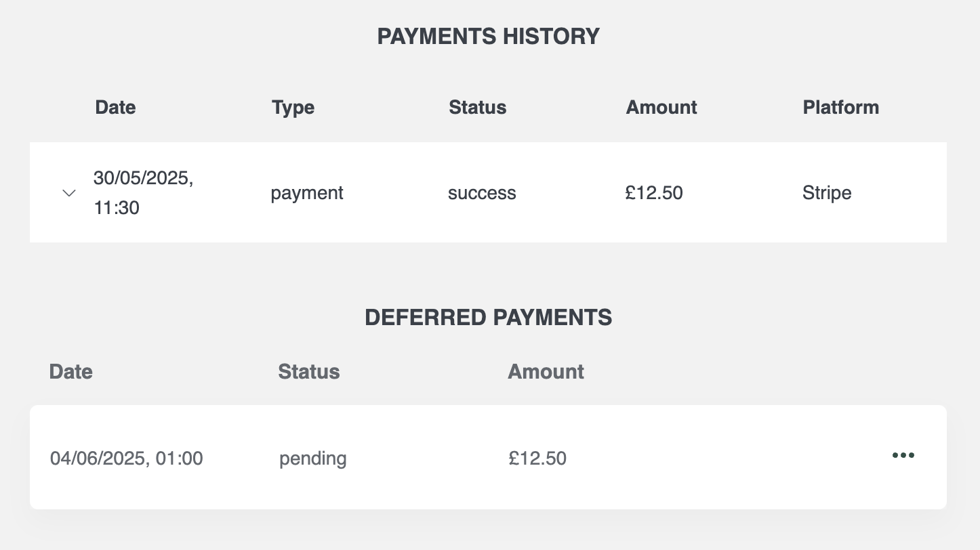The width and height of the screenshot is (980, 550).
Task: Click the £12.50 deferred payment amount
Action: tap(537, 459)
